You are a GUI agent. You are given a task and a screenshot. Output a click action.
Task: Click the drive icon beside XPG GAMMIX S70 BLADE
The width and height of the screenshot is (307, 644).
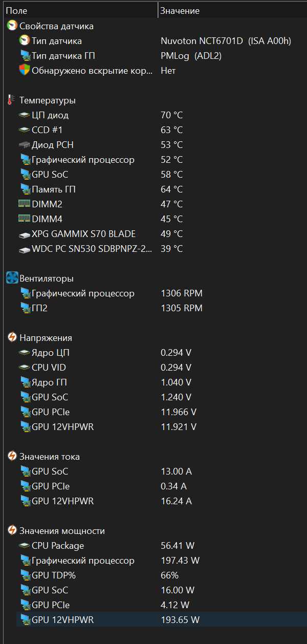(x=24, y=234)
